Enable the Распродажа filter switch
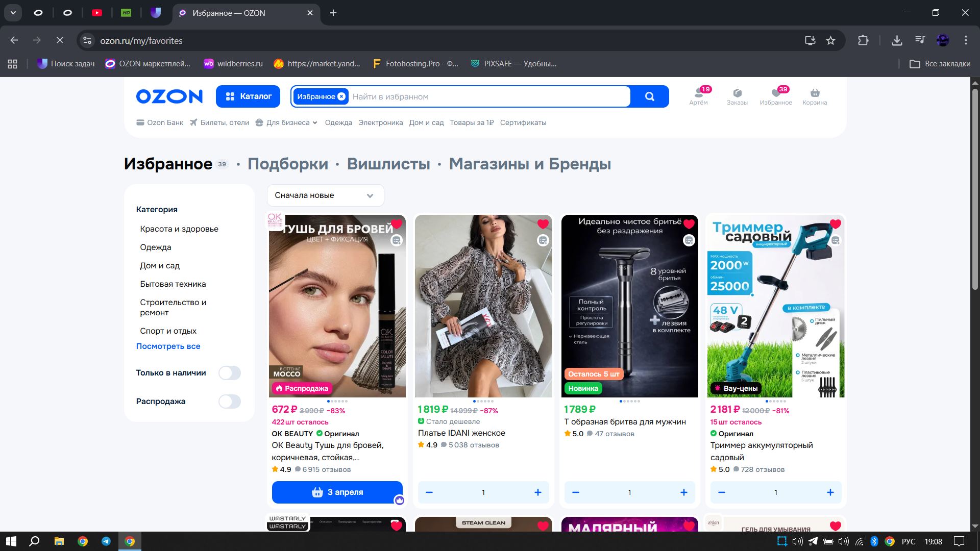The image size is (980, 551). pyautogui.click(x=229, y=402)
